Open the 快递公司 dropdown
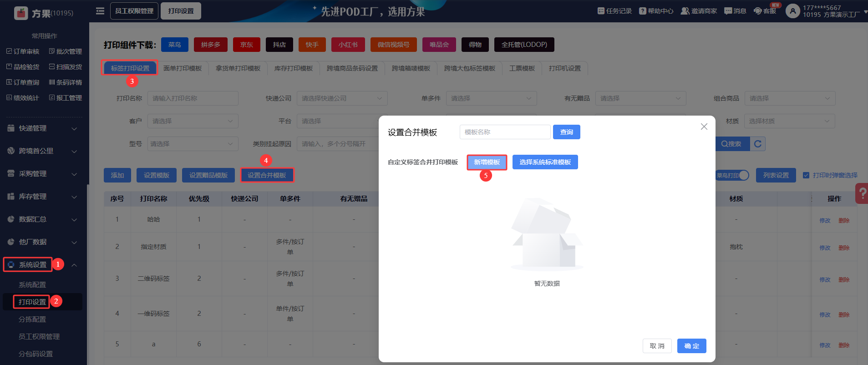This screenshot has height=365, width=868. pos(342,98)
